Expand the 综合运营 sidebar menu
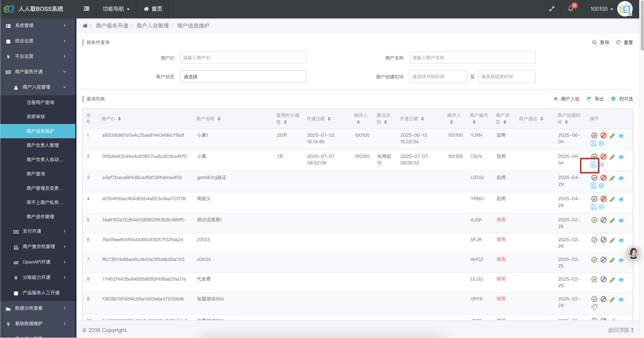This screenshot has height=338, width=644. coord(38,41)
